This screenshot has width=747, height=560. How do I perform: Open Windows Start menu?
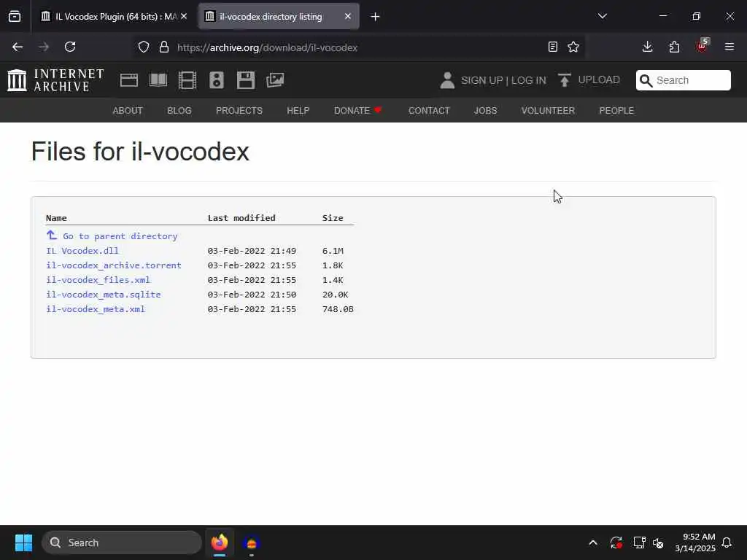tap(23, 542)
